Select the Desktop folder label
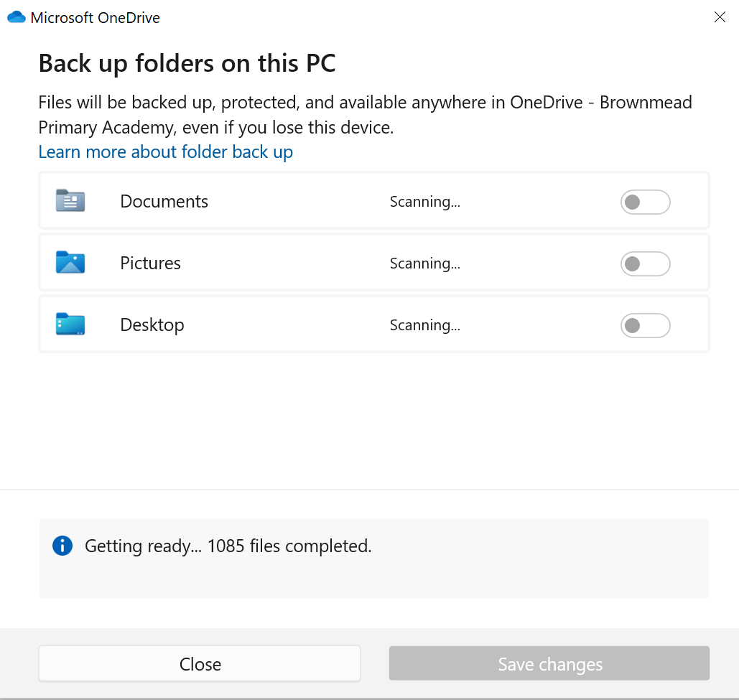Viewport: 739px width, 700px height. click(x=152, y=325)
